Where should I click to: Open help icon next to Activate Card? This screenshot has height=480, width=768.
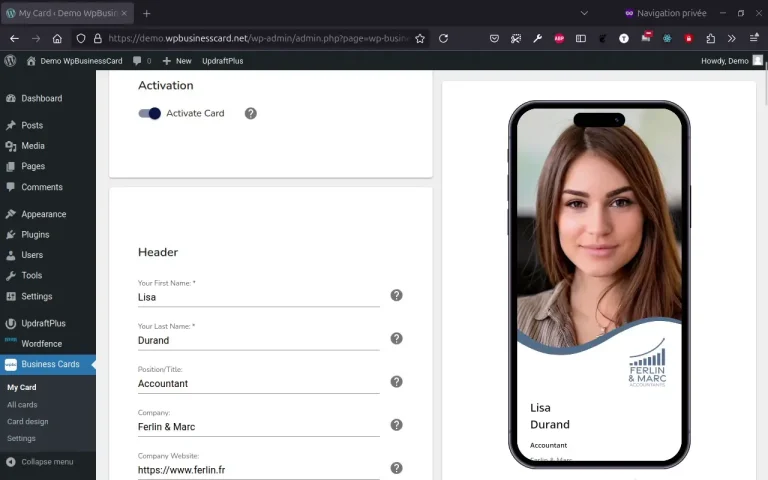tap(251, 114)
